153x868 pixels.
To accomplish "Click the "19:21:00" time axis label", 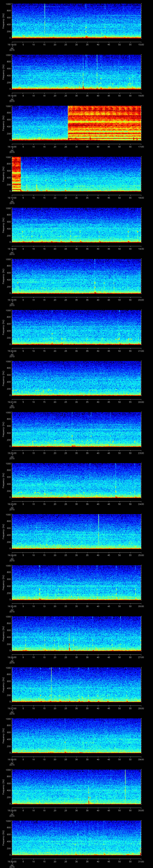I will [x=12, y=402].
